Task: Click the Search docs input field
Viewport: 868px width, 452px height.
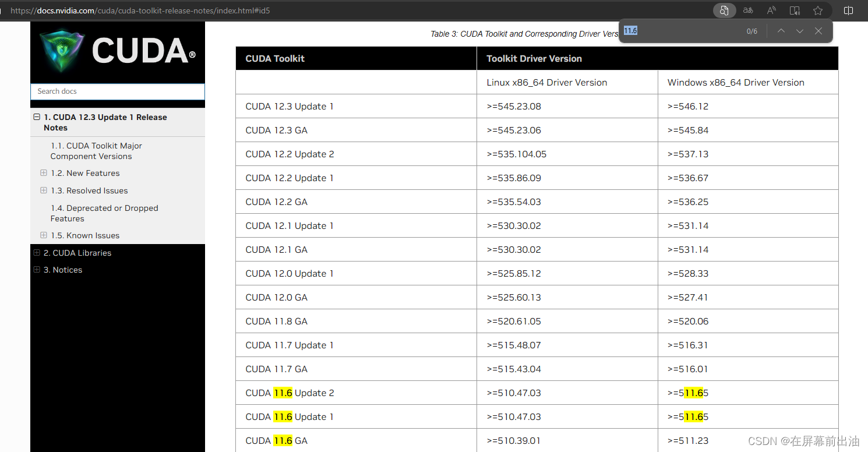Action: (117, 91)
